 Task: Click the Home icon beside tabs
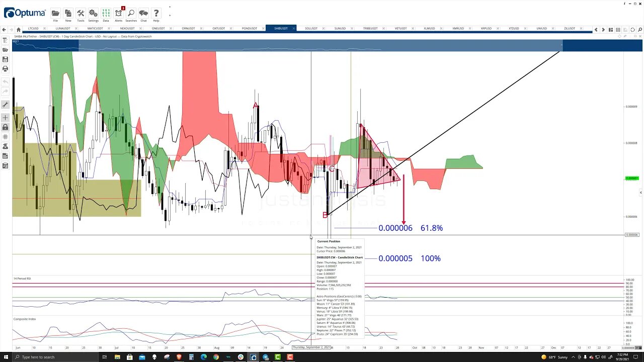[x=19, y=29]
